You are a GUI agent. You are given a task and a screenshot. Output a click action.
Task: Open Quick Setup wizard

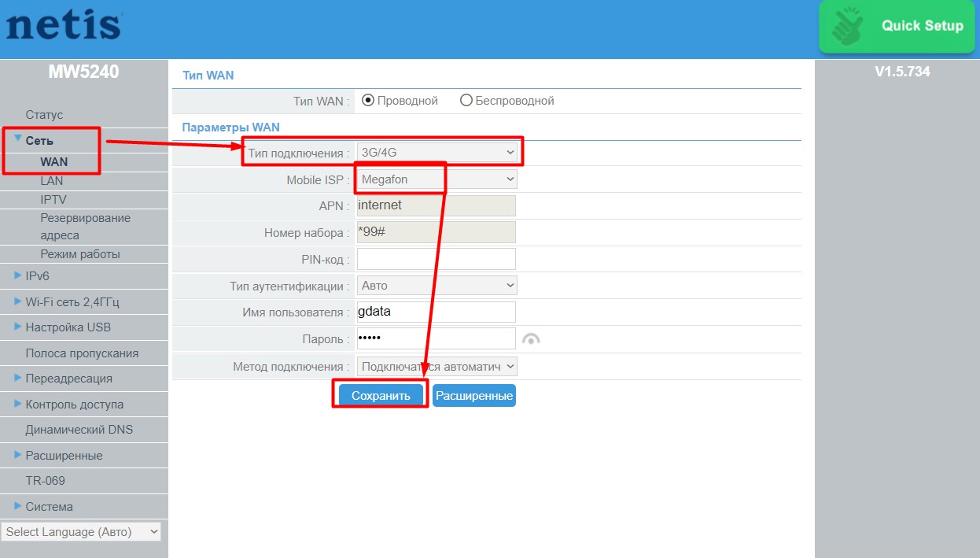[x=897, y=26]
